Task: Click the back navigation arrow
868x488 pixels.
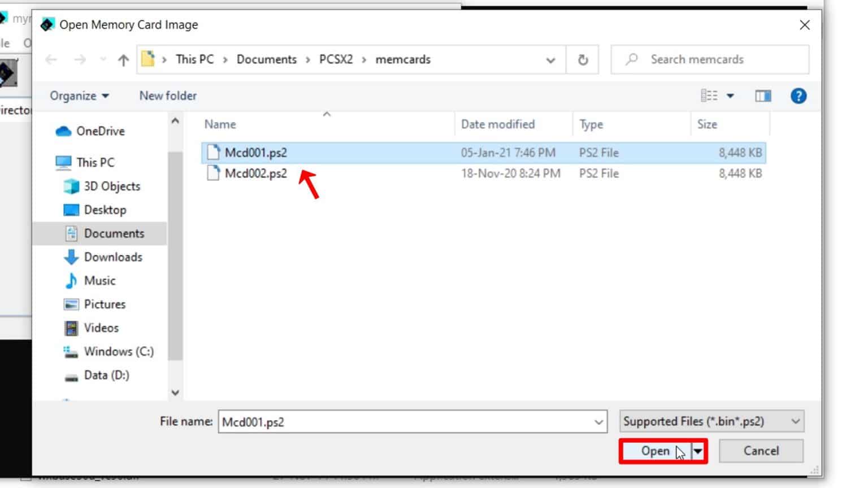Action: pos(51,59)
